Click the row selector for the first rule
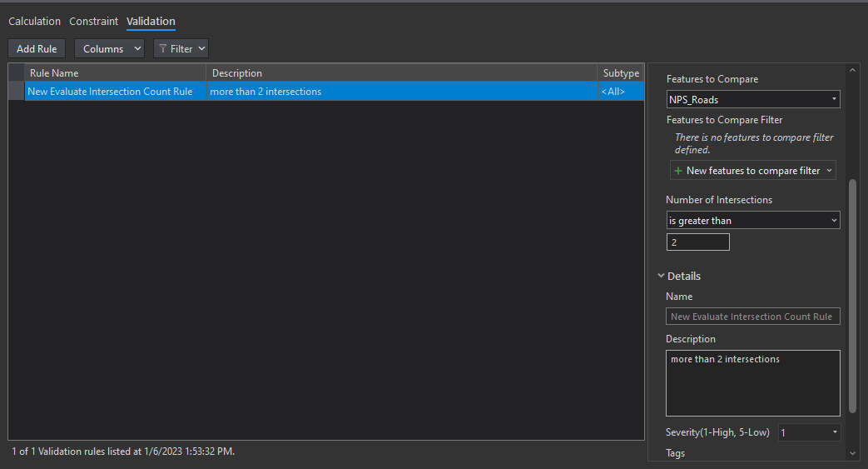Viewport: 868px width, 469px height. (x=16, y=92)
